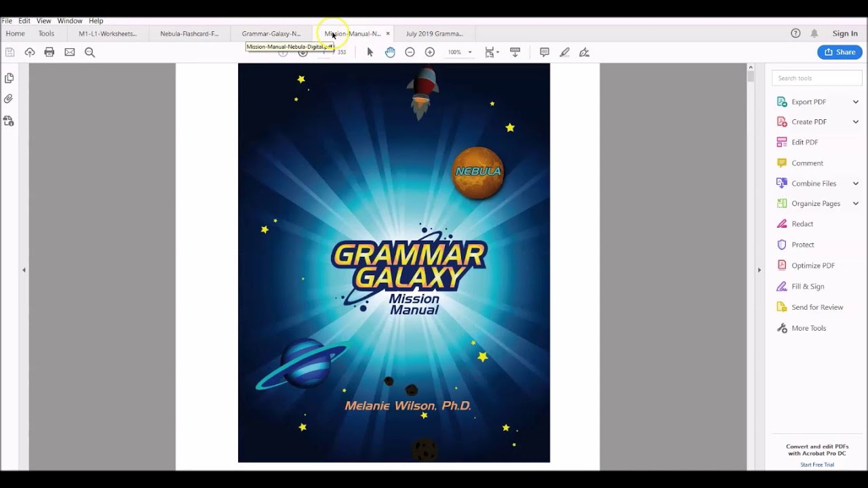Zoom out with the minus icon

click(x=410, y=52)
